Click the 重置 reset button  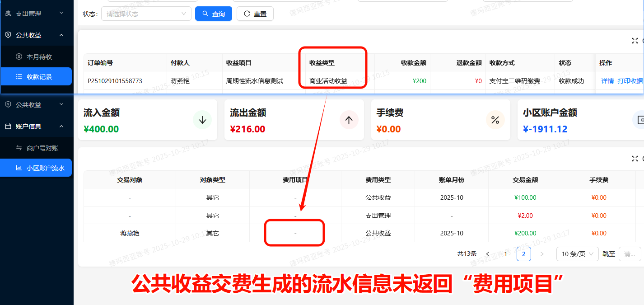(x=255, y=14)
